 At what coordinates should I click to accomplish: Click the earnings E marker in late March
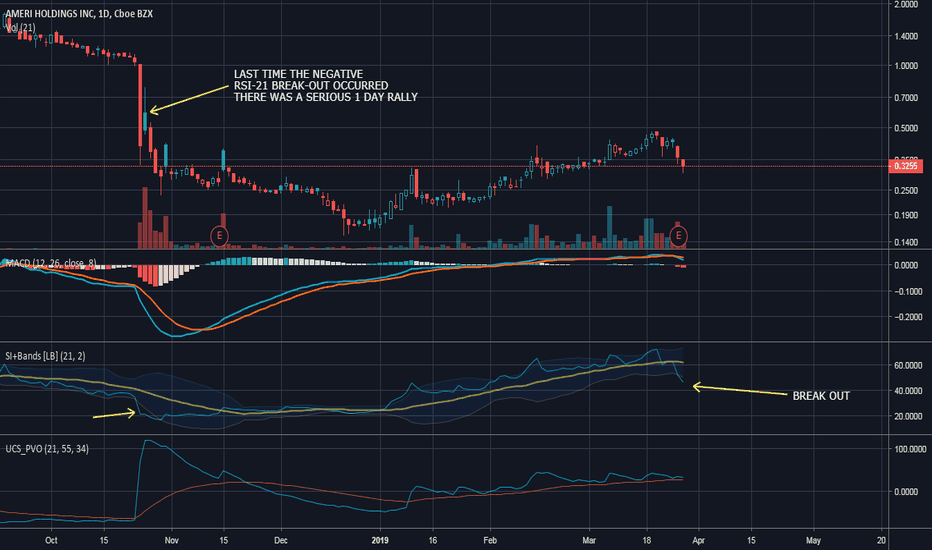tap(678, 236)
